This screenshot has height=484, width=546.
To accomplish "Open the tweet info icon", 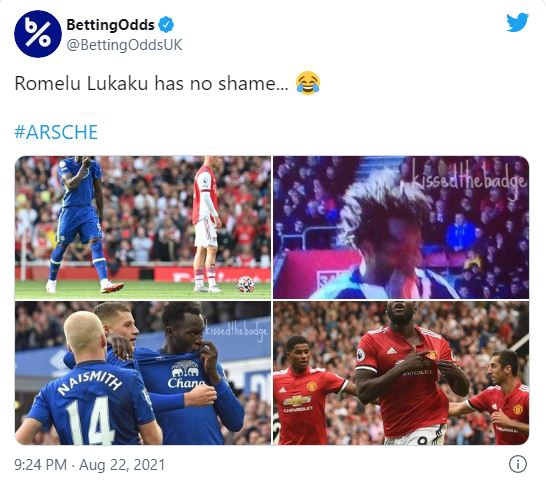I will tap(518, 464).
